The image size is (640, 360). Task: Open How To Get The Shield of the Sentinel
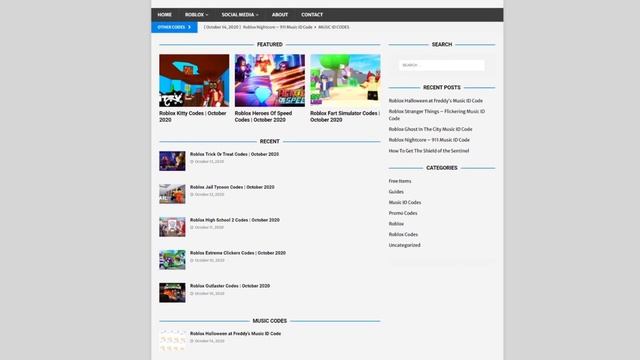click(x=429, y=151)
